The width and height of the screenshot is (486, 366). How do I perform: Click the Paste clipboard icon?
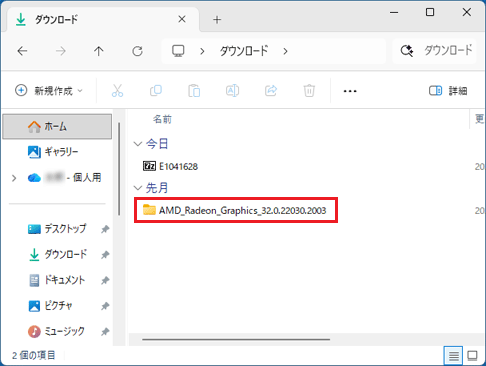coord(194,91)
